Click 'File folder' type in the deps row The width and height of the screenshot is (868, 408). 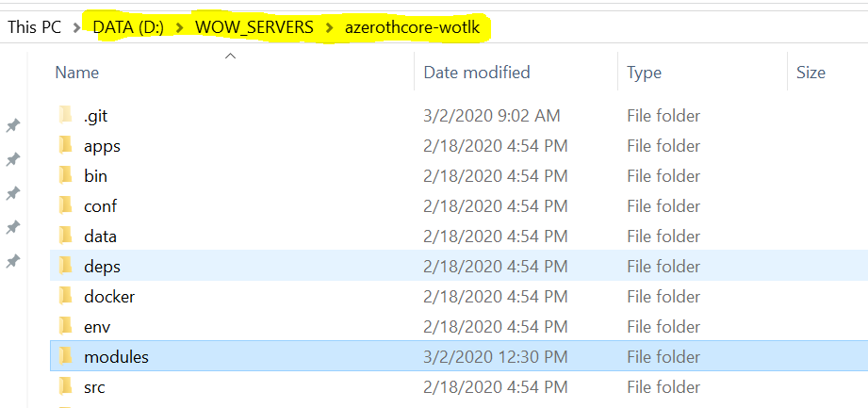pyautogui.click(x=663, y=267)
